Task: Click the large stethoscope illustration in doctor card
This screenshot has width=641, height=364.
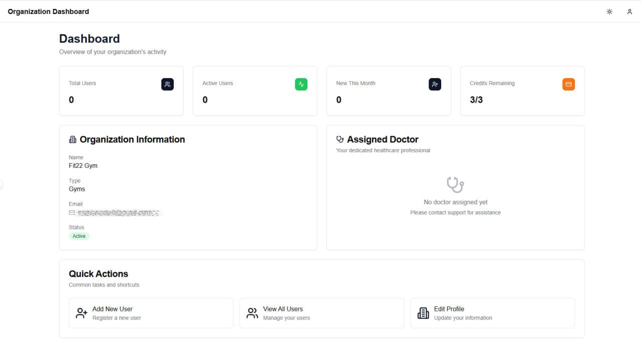Action: point(455,184)
